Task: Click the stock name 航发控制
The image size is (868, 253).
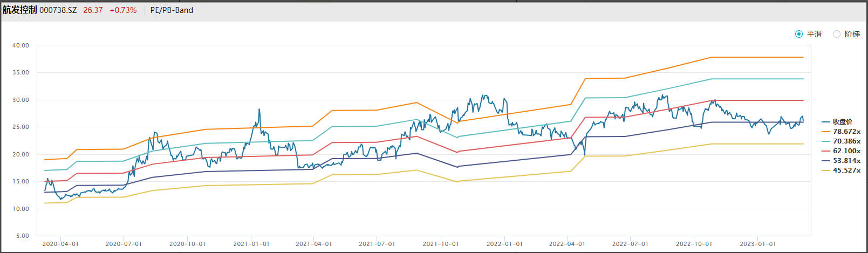Action: (20, 10)
